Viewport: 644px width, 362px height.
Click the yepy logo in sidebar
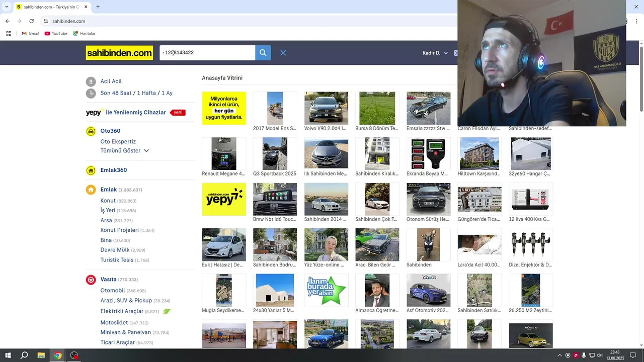pos(94,113)
